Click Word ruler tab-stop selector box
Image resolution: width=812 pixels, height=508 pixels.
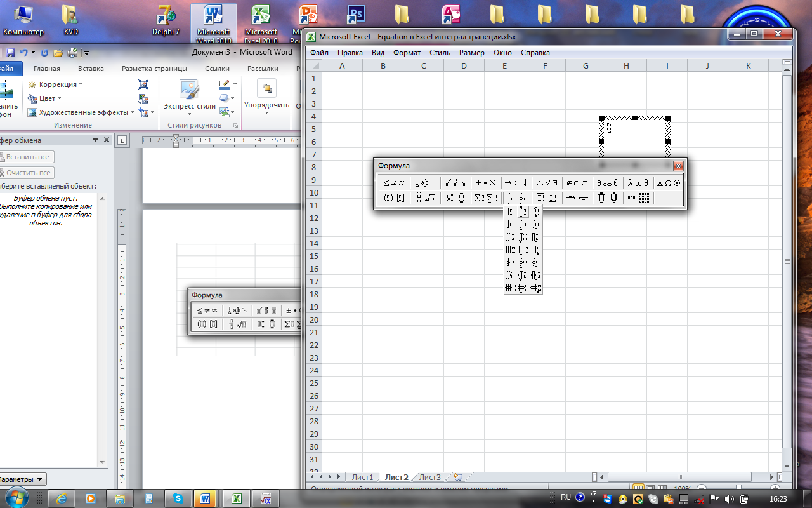coord(122,140)
